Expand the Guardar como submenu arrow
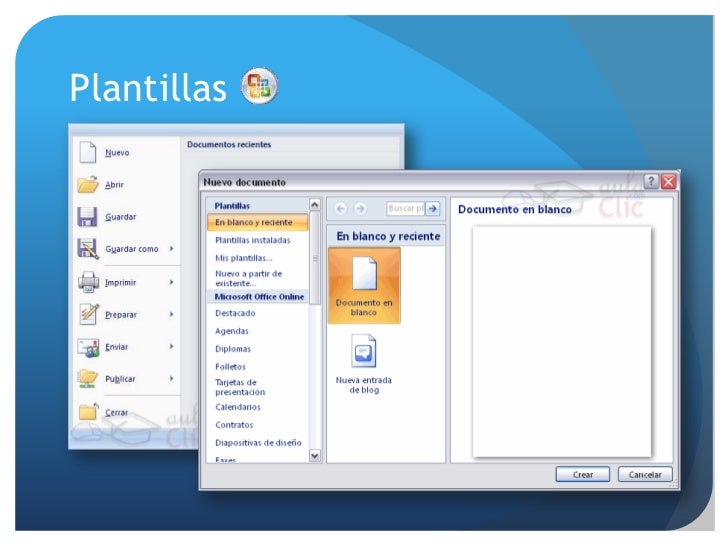 (171, 249)
